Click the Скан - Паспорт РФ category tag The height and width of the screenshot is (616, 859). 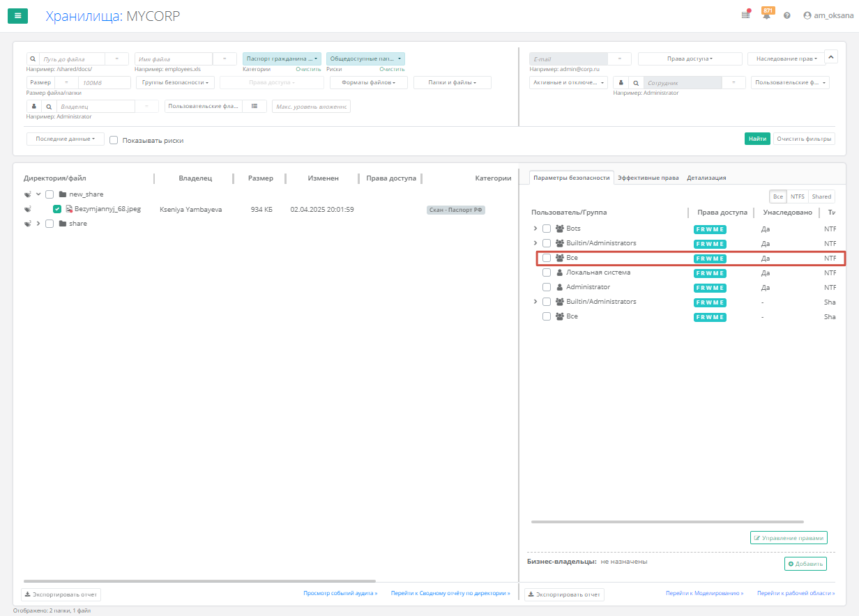point(456,210)
